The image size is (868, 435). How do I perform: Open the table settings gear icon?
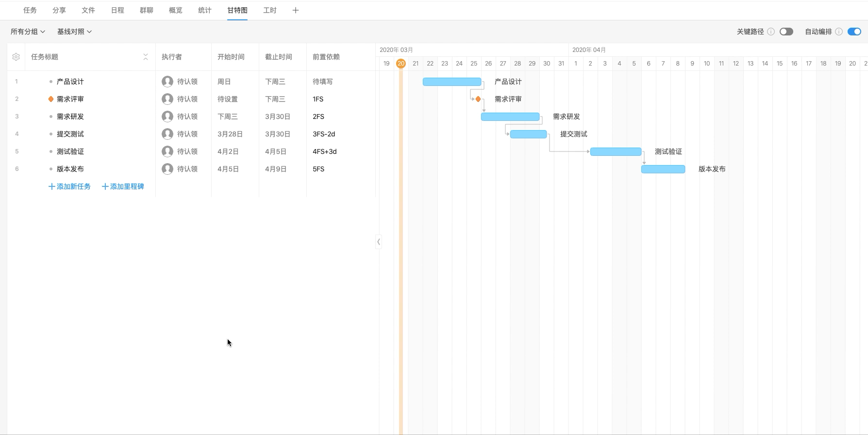coord(16,57)
